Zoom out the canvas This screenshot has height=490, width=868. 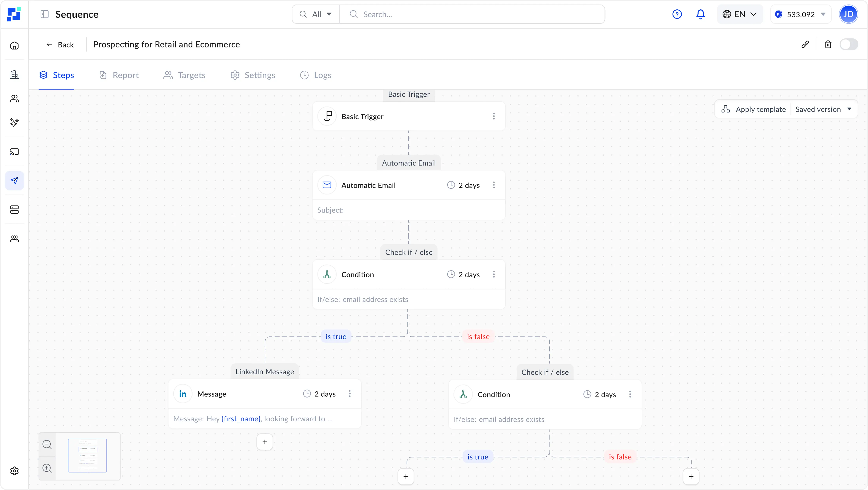click(x=47, y=444)
